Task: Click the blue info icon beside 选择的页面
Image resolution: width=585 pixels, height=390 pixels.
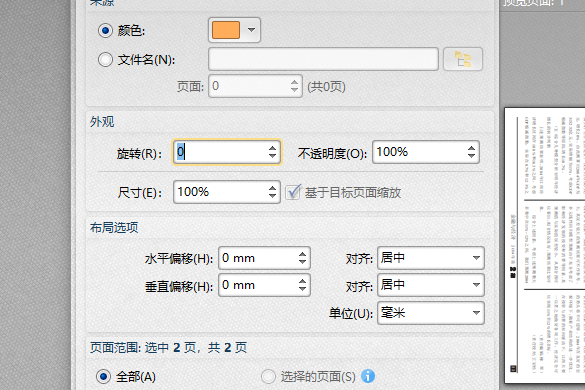Action: [368, 376]
